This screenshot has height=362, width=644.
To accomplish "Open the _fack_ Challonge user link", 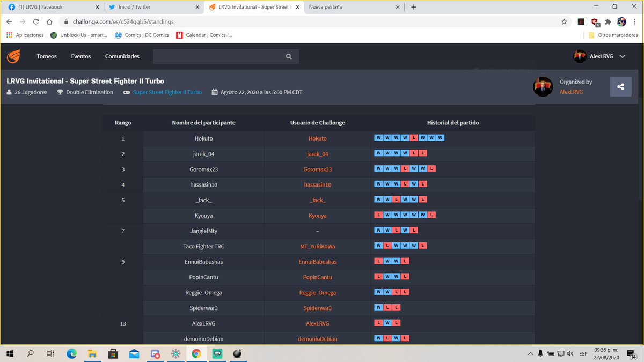I will pyautogui.click(x=317, y=200).
